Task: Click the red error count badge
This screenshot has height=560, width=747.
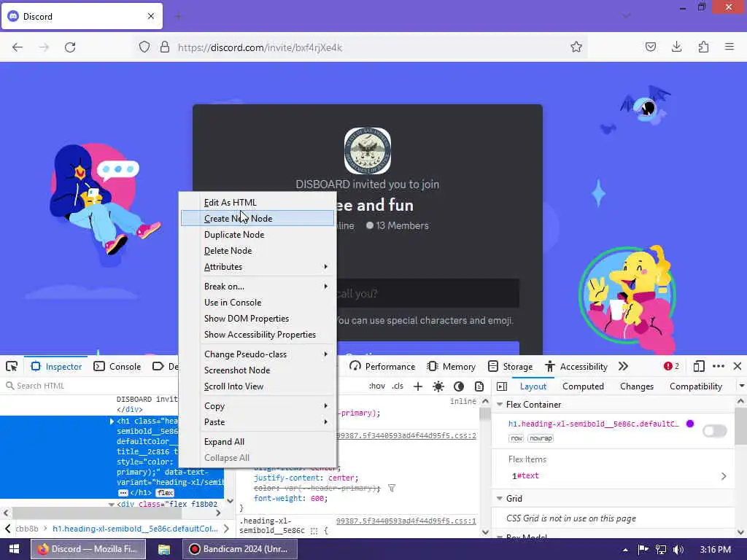Action: 671,366
